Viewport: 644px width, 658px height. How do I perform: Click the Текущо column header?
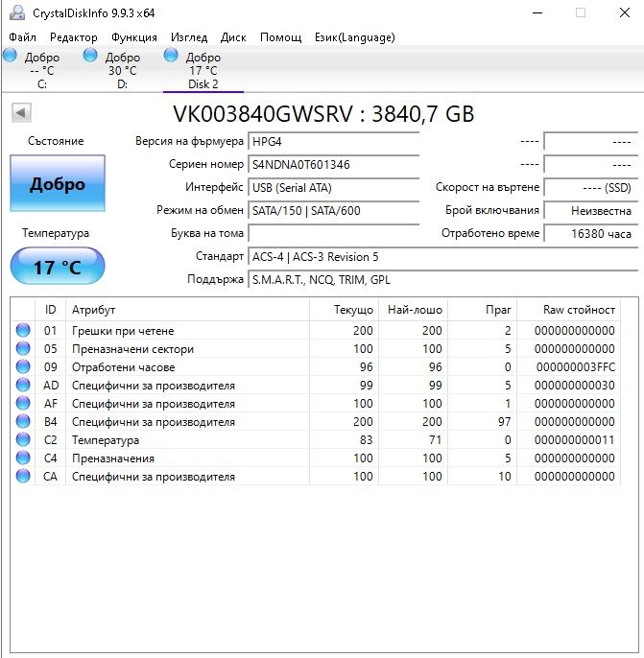[345, 310]
